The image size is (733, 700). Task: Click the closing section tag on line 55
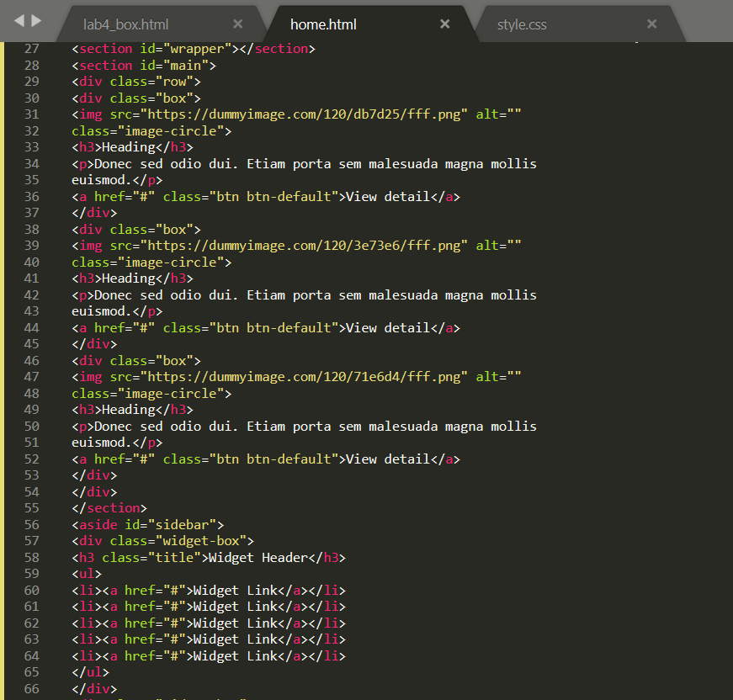coord(109,507)
